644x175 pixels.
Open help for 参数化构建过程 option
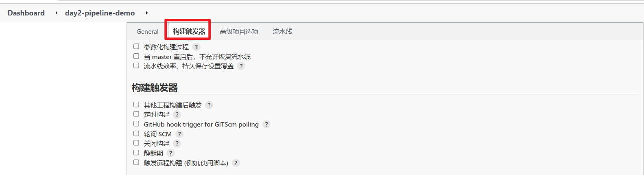pos(196,47)
